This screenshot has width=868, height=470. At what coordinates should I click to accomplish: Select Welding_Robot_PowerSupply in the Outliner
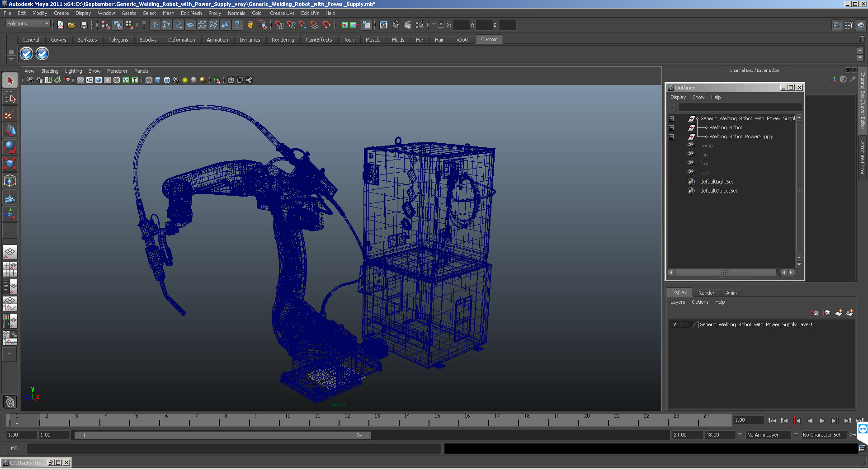[741, 136]
